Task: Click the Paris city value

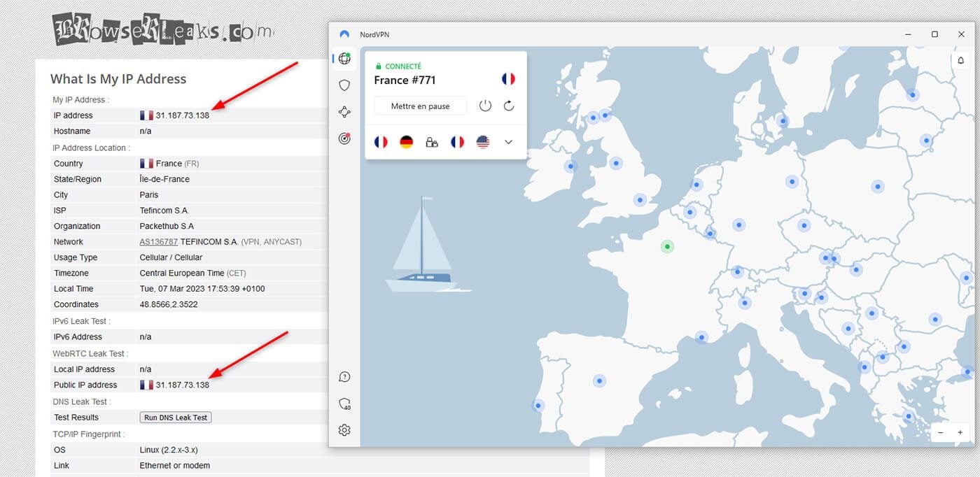Action: click(x=149, y=195)
